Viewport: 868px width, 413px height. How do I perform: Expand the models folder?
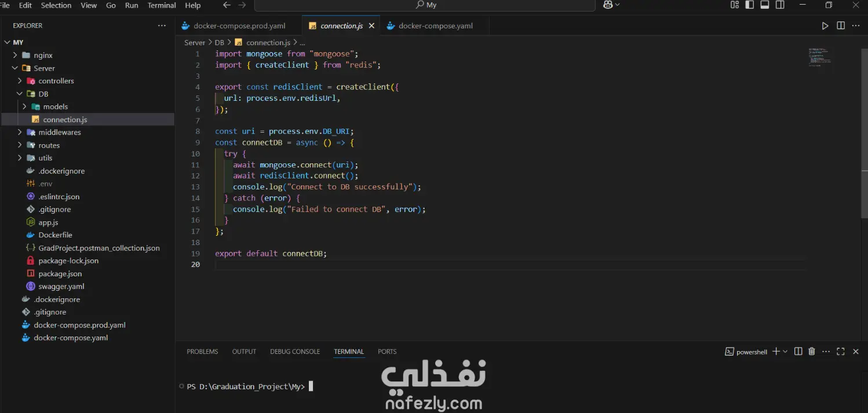coord(87,107)
